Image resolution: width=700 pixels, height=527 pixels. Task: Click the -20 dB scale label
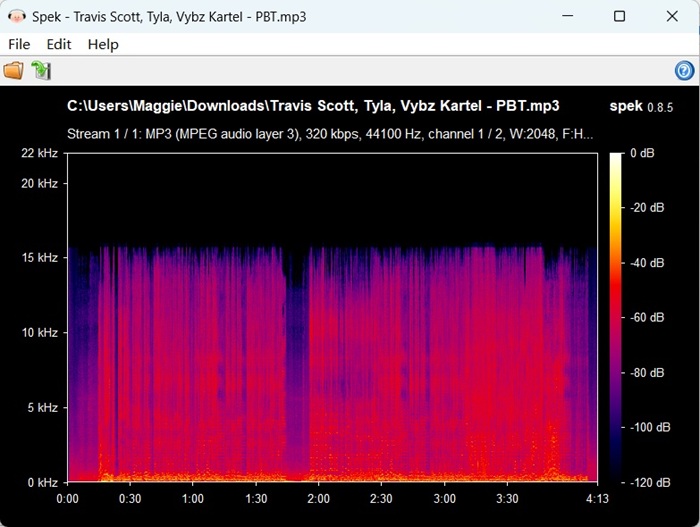point(647,208)
